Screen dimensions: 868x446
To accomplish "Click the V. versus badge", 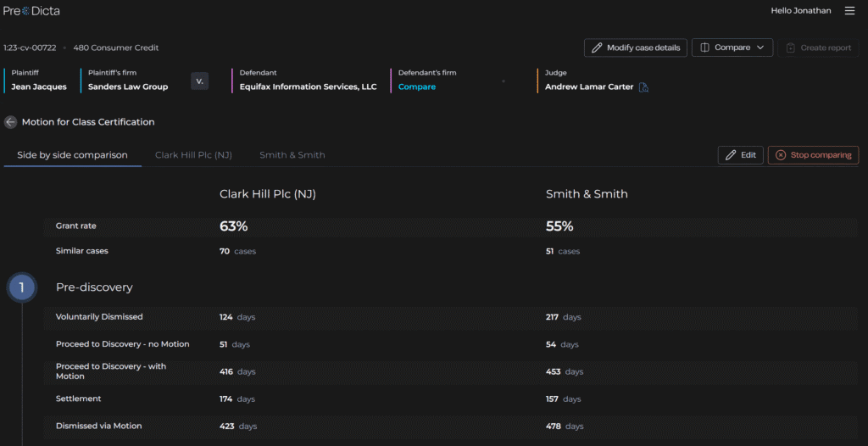I will point(200,81).
